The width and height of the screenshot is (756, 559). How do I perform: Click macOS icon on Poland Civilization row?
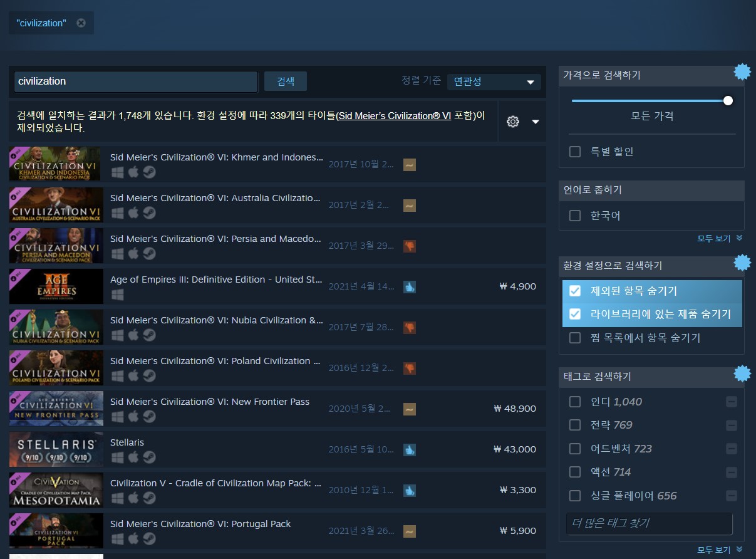(133, 375)
